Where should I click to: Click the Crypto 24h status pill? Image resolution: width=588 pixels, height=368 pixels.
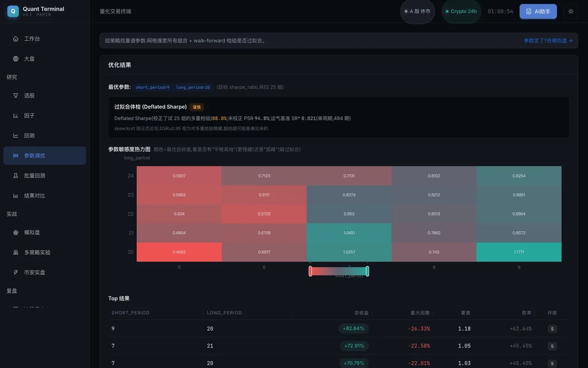[461, 11]
